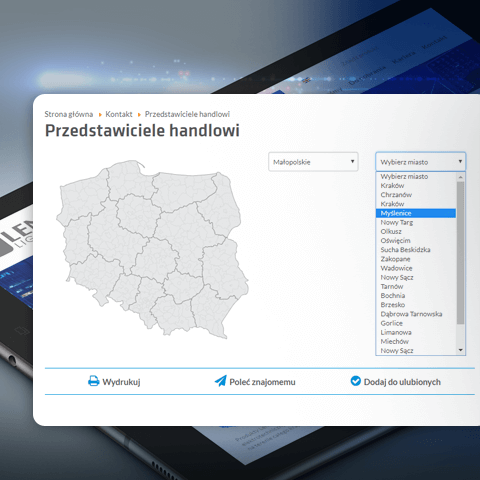480x480 pixels.
Task: Select Myślenice in the city list
Action: pos(416,213)
